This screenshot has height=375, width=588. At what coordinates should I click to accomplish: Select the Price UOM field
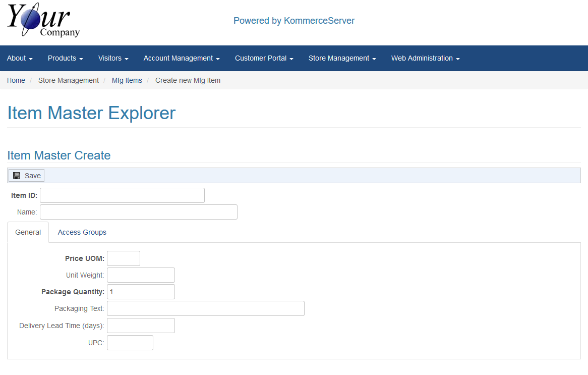click(123, 258)
